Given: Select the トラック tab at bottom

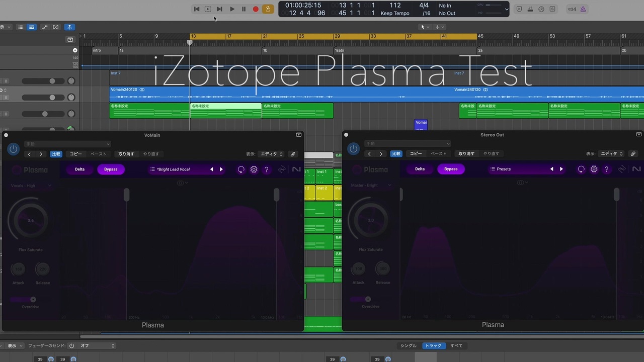Looking at the screenshot, I should [x=433, y=345].
